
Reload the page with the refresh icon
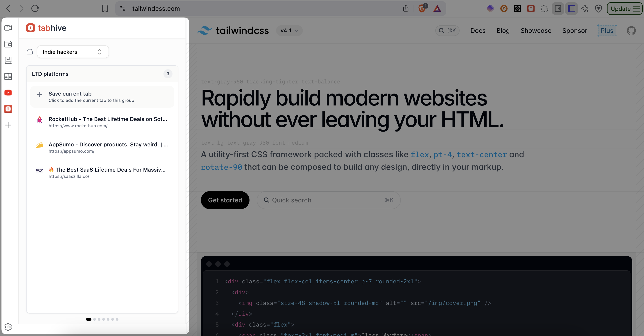[x=35, y=9]
